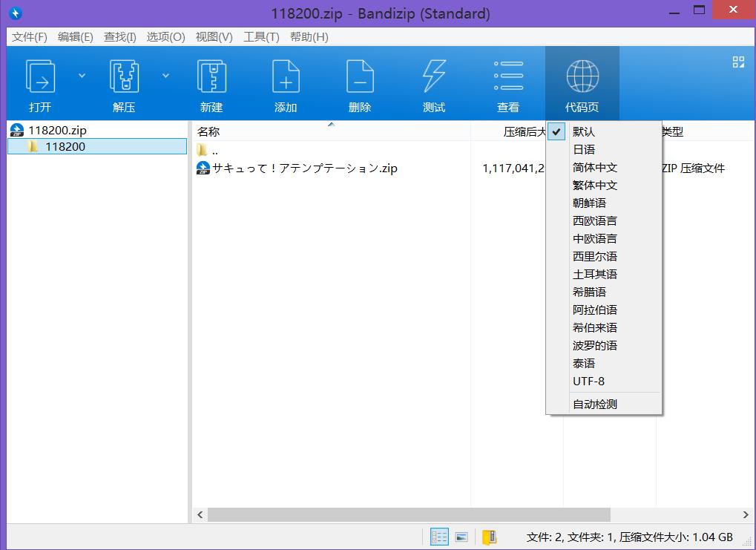Viewport: 756px width, 550px height.
Task: Expand the dropdown arrow next to 打开
Action: pos(82,76)
